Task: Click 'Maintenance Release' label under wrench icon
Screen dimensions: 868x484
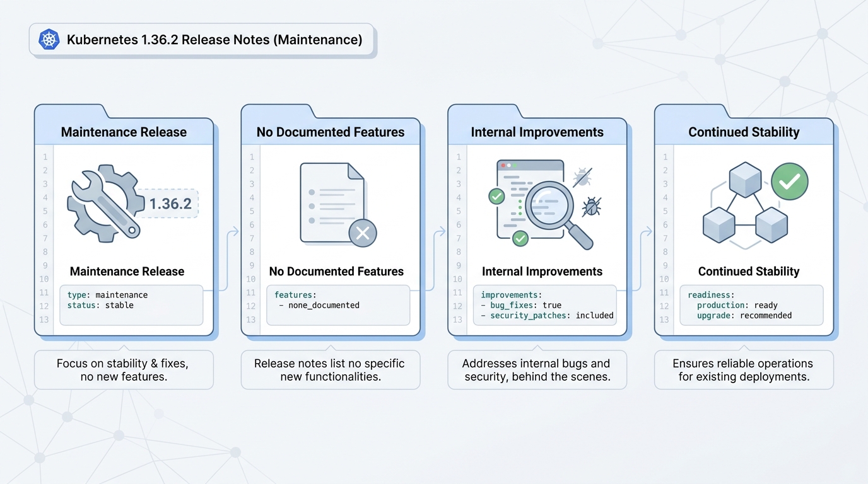Action: pyautogui.click(x=127, y=272)
